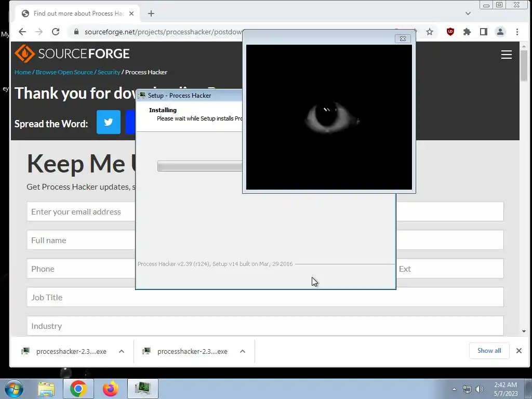Expand options chevron for second processhacker download
This screenshot has height=399, width=532.
[x=243, y=352]
